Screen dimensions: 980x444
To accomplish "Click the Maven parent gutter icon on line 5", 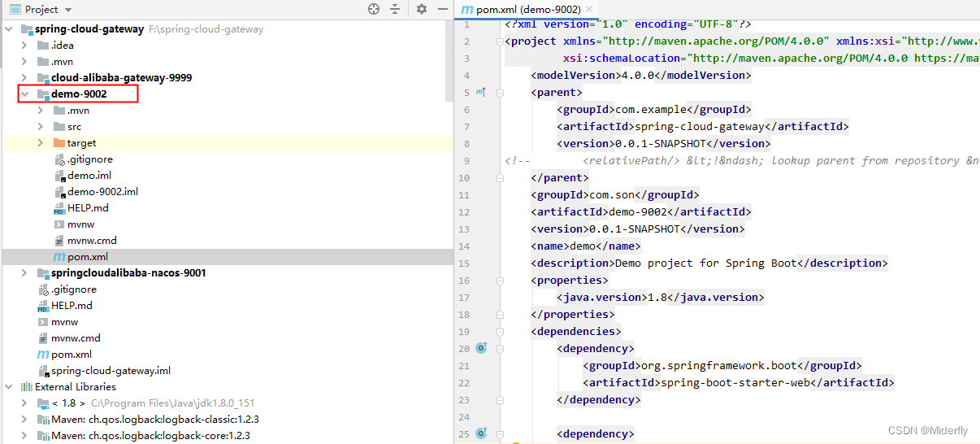I will tap(480, 93).
